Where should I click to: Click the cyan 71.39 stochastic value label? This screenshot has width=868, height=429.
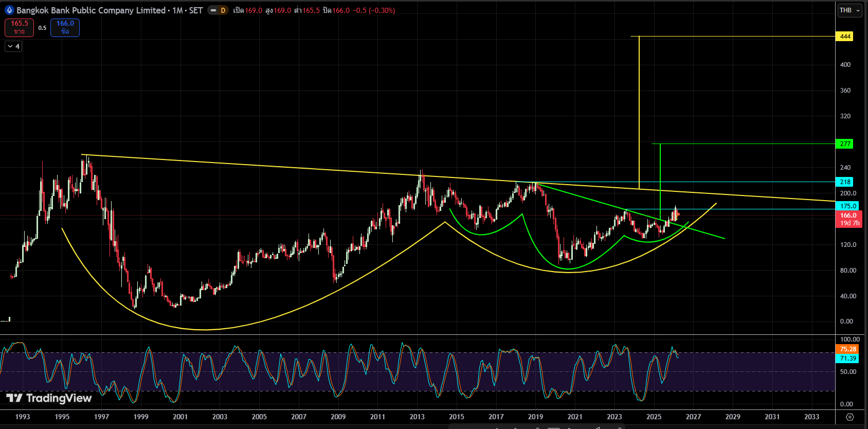[x=848, y=359]
